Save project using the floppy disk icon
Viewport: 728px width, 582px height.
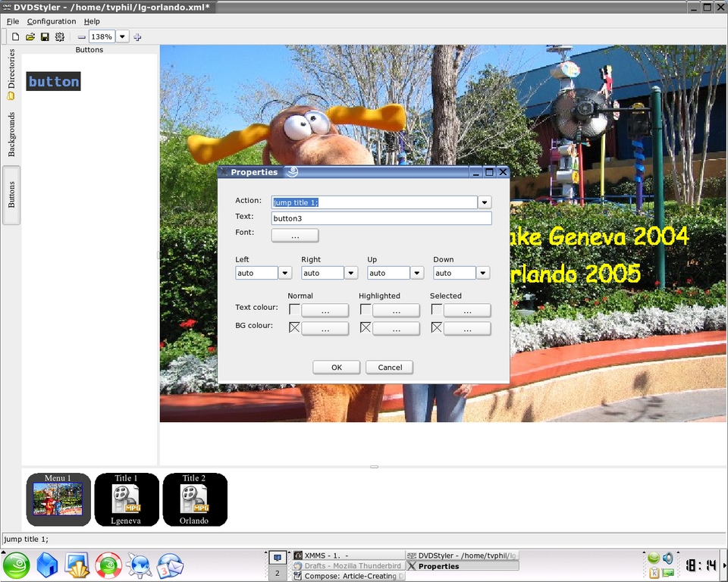click(45, 36)
